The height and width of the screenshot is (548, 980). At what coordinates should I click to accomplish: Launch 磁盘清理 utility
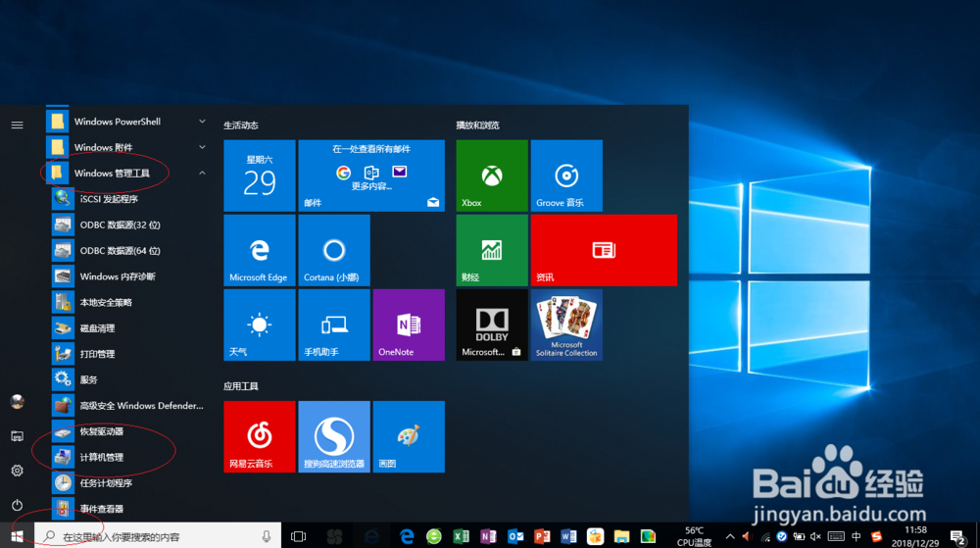[127, 328]
